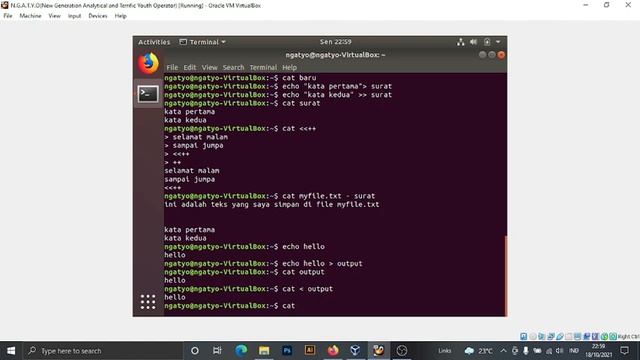Launch Microsoft Edge from taskbar
Viewport: 640px width, 360px height.
pos(241,351)
